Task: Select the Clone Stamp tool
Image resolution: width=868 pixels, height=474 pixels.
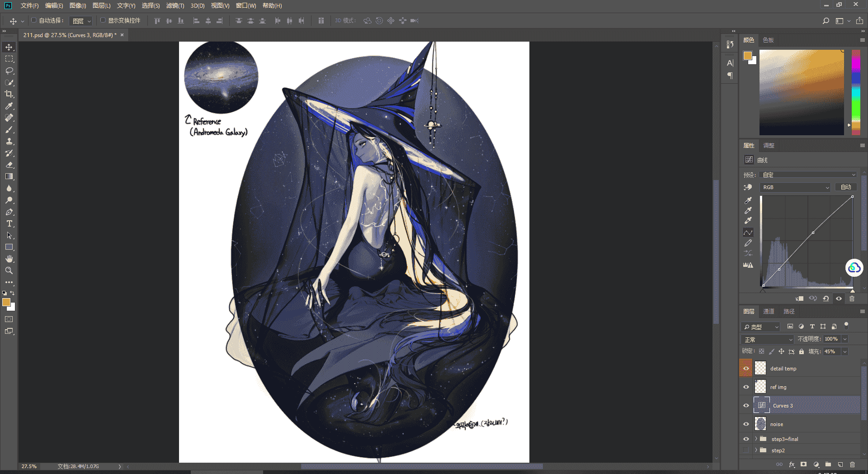Action: pos(9,141)
